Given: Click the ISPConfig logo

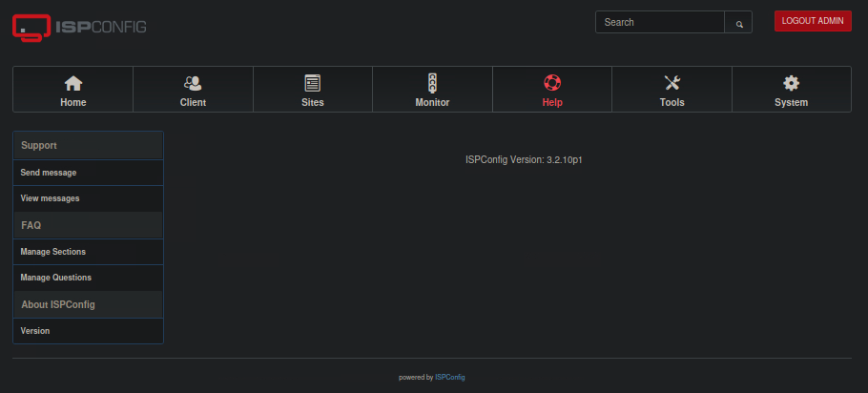Looking at the screenshot, I should coord(80,26).
